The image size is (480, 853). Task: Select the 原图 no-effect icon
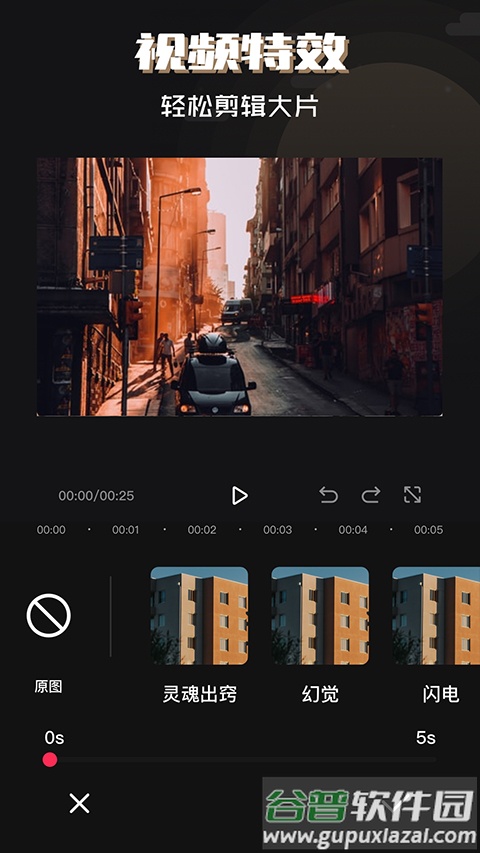48,615
